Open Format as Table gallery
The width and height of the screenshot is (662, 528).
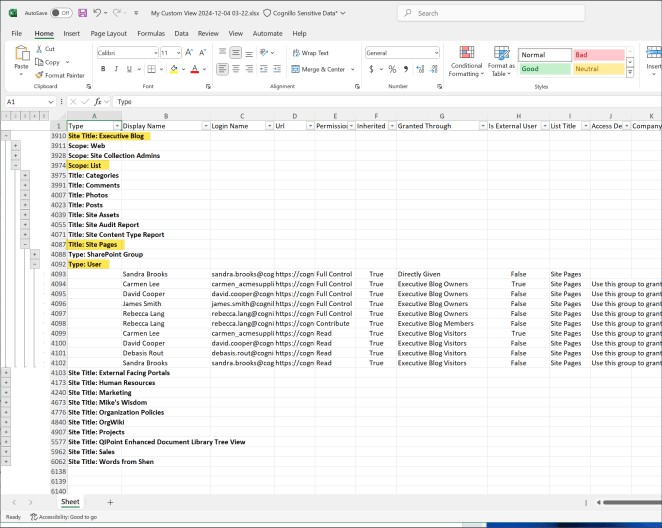[501, 62]
